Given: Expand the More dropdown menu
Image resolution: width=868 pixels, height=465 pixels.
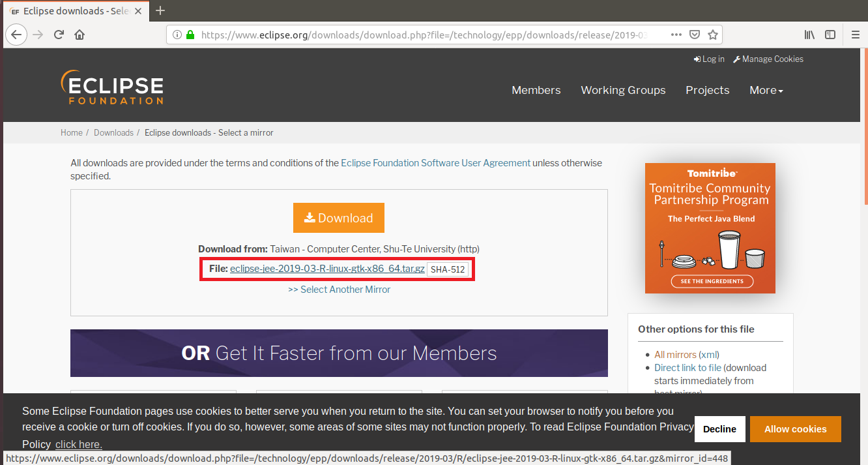Looking at the screenshot, I should [766, 90].
